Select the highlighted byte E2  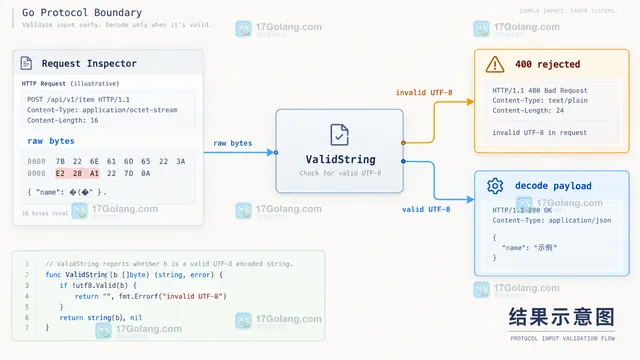tap(60, 173)
